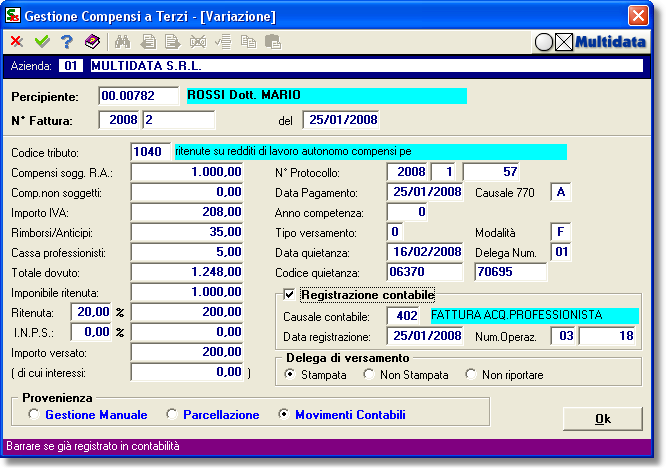Click the binoculars search icon

point(122,42)
